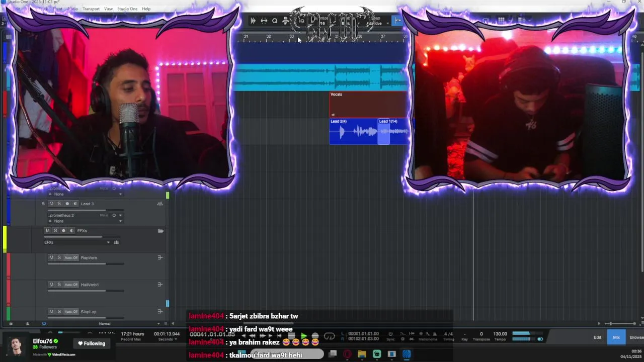644x362 pixels.
Task: Click the RapVerb FX channel icon
Action: 160,257
